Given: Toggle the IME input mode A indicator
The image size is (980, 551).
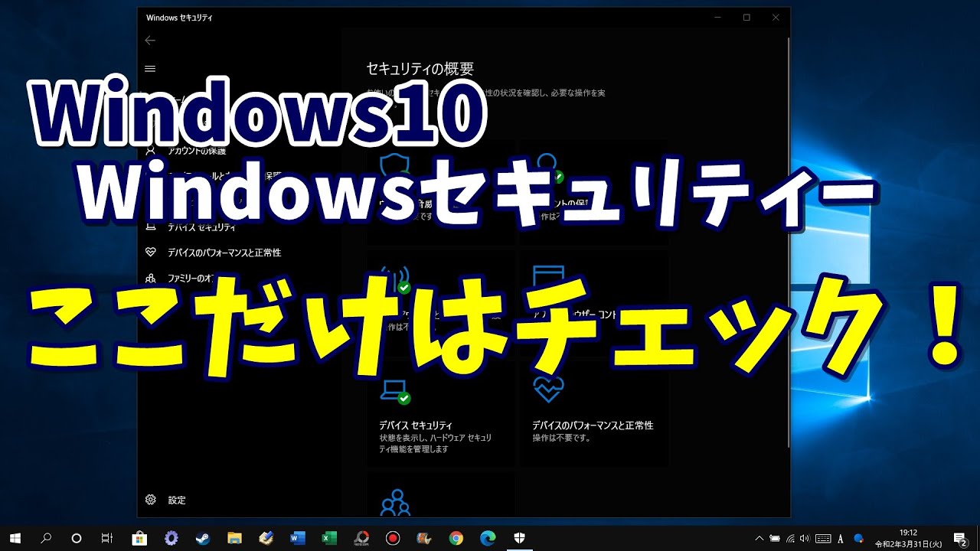Looking at the screenshot, I should coord(841,538).
